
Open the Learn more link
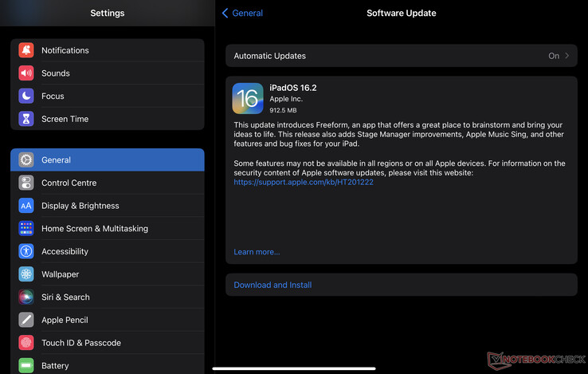tap(257, 252)
